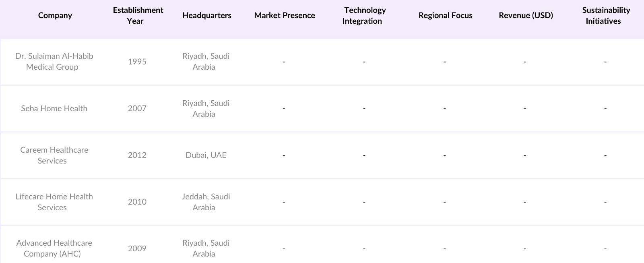Click the Dubai, UAE headquarters cell
The width and height of the screenshot is (644, 263).
click(206, 155)
